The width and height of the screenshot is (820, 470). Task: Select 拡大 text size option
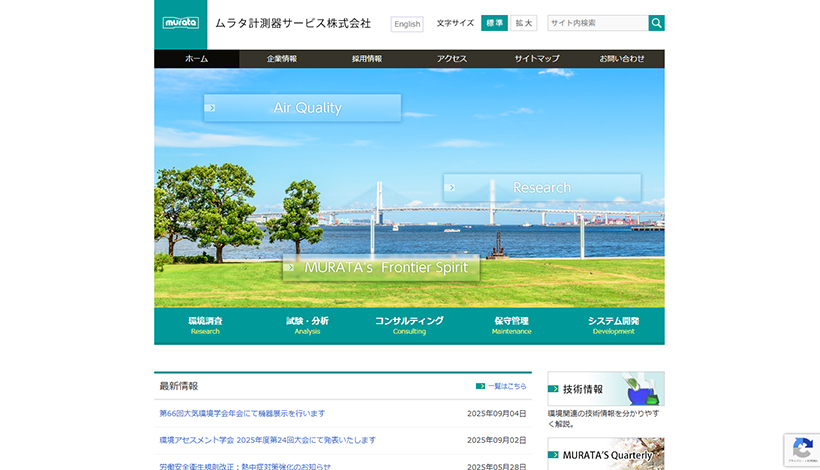coord(524,23)
